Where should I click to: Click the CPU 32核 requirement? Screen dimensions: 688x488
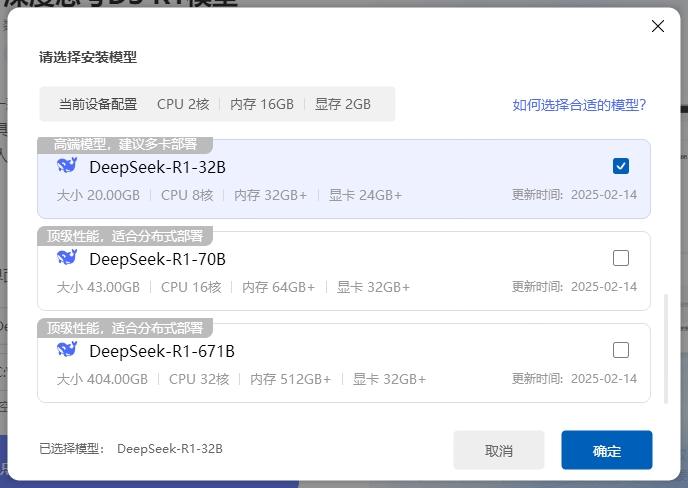point(199,380)
